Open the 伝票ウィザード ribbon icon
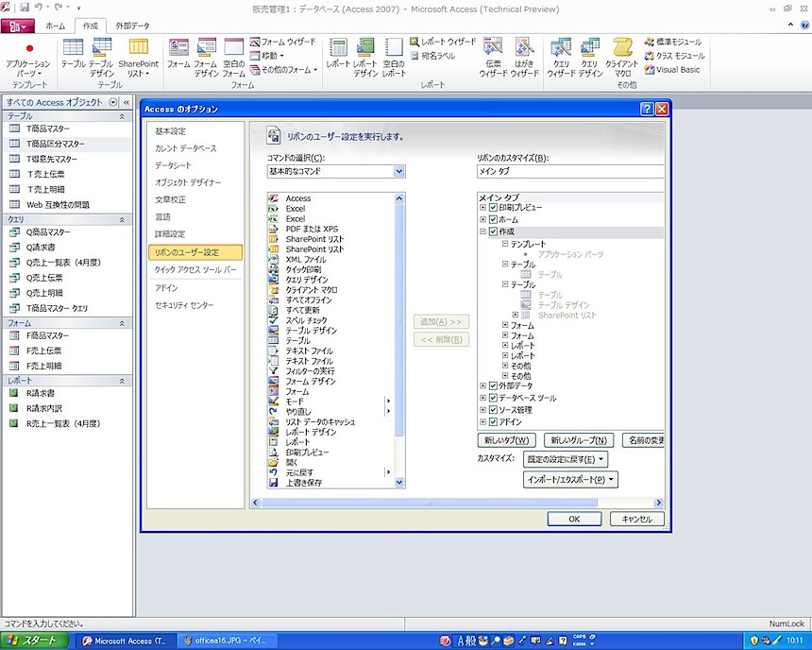 click(493, 58)
